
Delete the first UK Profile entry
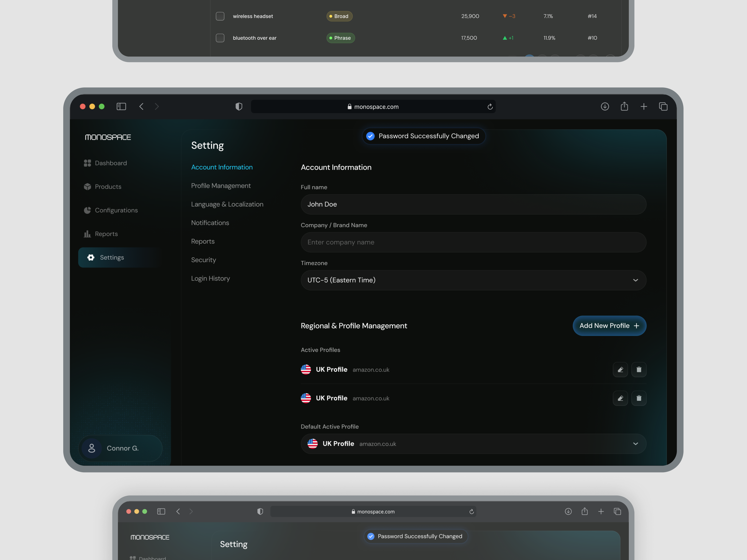(x=639, y=370)
